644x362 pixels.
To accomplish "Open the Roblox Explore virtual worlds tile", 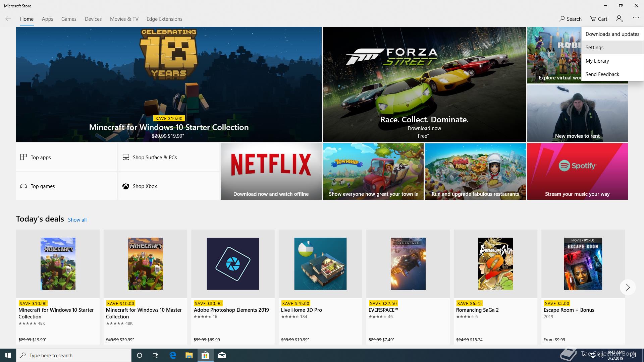I will coord(554,55).
